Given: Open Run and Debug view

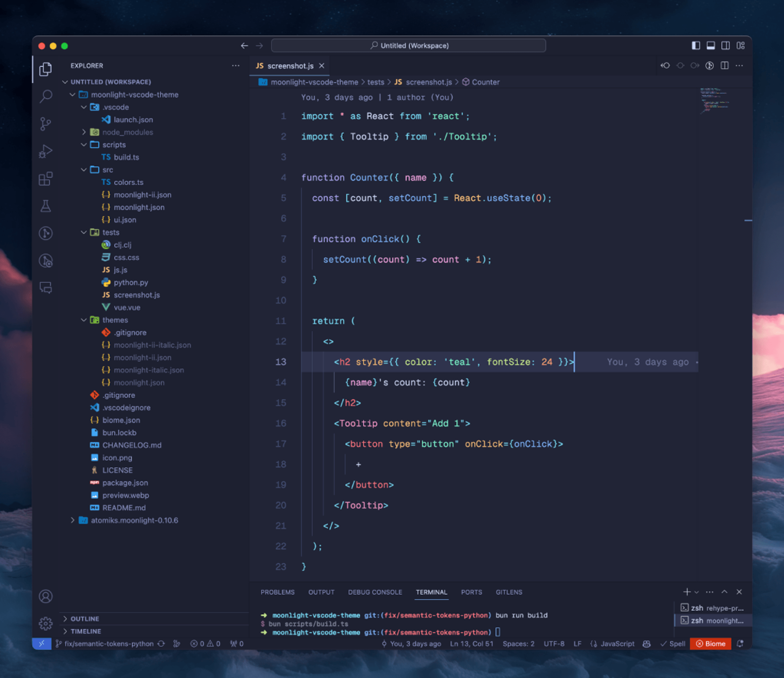Looking at the screenshot, I should coord(45,151).
